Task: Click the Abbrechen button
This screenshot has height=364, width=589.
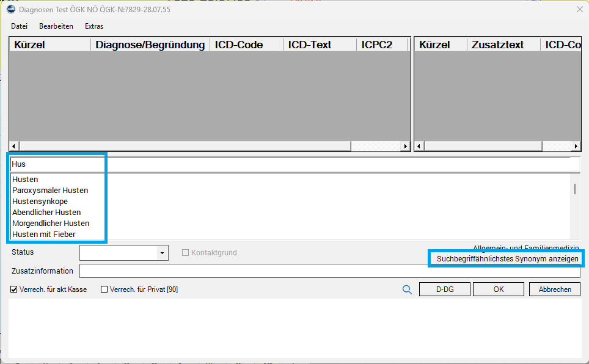Action: [x=554, y=289]
